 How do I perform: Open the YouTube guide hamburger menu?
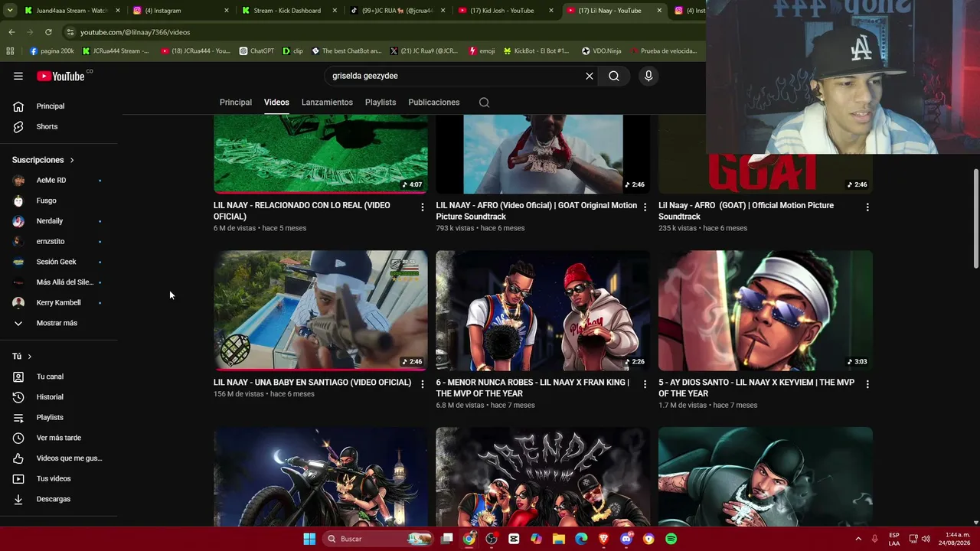[18, 76]
